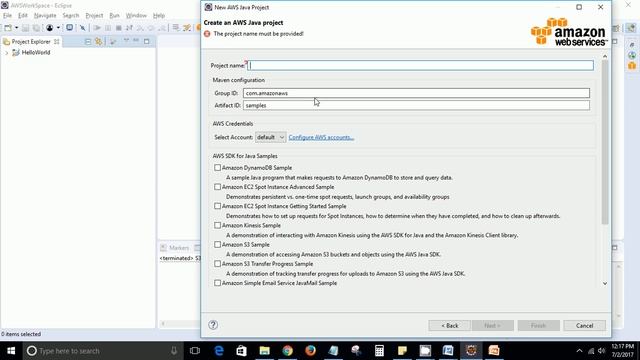Click the Windows Start button
Viewport: 640px width, 360px height.
pyautogui.click(x=11, y=351)
